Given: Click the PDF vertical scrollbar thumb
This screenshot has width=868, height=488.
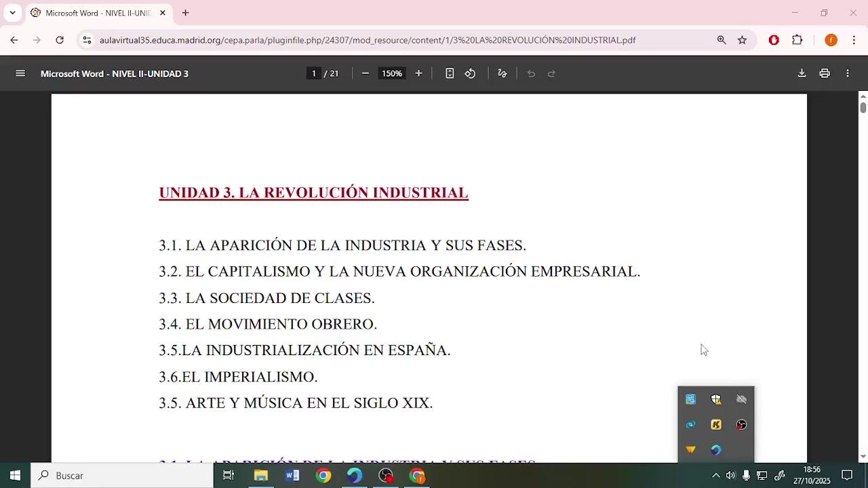Looking at the screenshot, I should pyautogui.click(x=863, y=107).
